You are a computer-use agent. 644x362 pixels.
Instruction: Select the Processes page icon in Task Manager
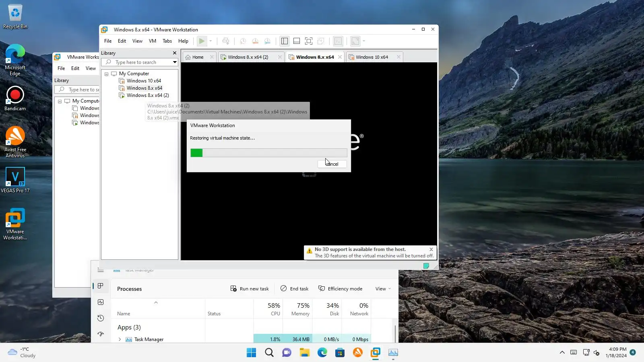[x=101, y=286]
